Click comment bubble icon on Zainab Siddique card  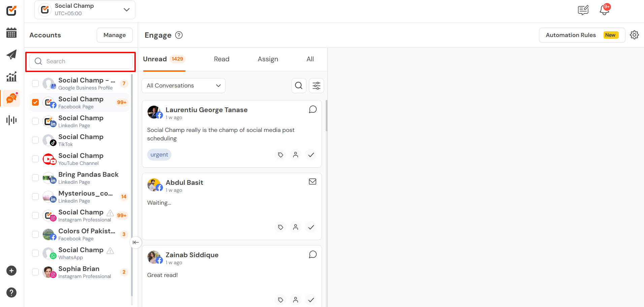(x=313, y=254)
